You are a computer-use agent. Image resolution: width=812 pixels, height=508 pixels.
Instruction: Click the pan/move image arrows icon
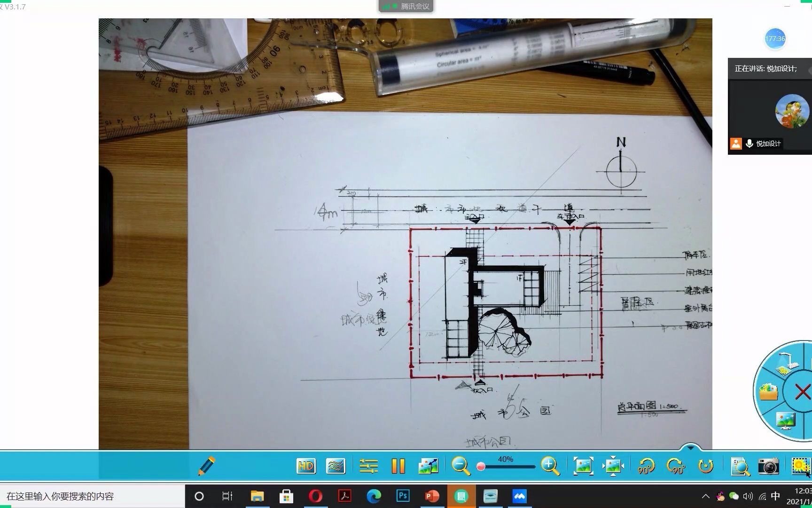click(x=613, y=466)
